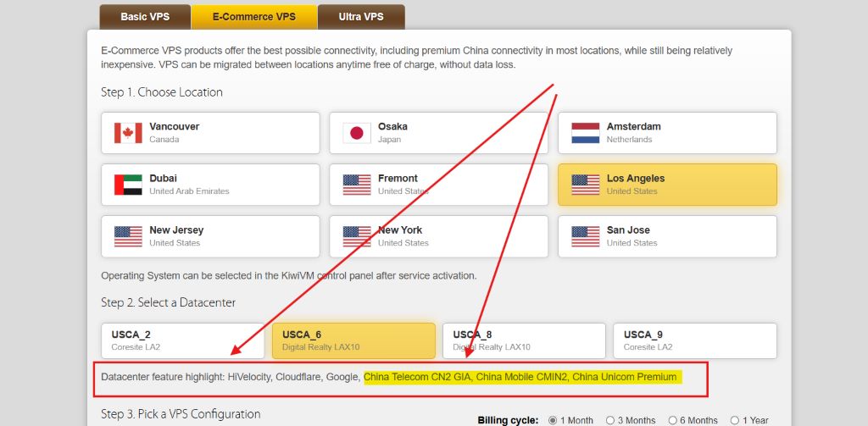
Task: Select the 6 Months billing cycle
Action: (x=672, y=420)
